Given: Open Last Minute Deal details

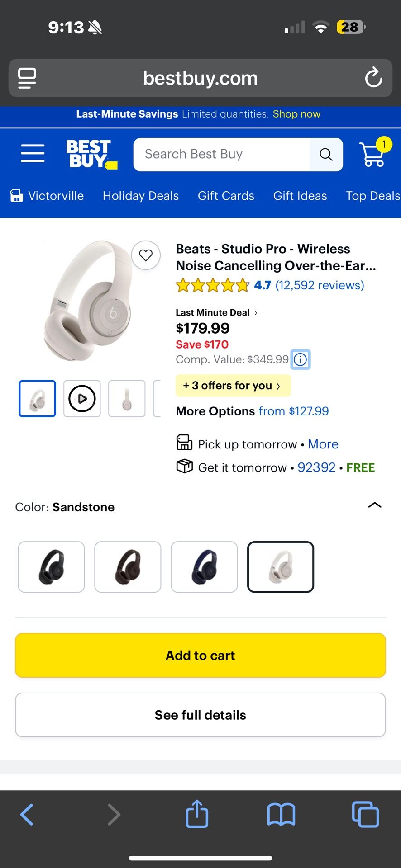Looking at the screenshot, I should click(x=216, y=312).
